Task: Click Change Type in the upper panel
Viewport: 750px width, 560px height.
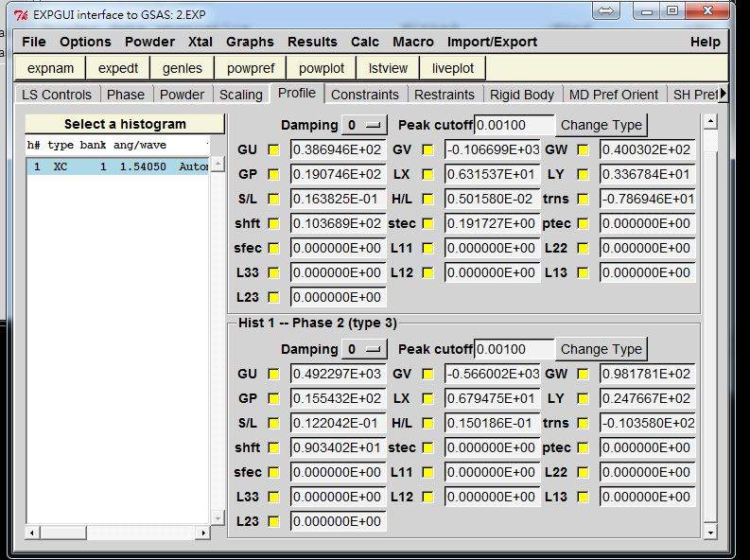Action: [x=602, y=125]
